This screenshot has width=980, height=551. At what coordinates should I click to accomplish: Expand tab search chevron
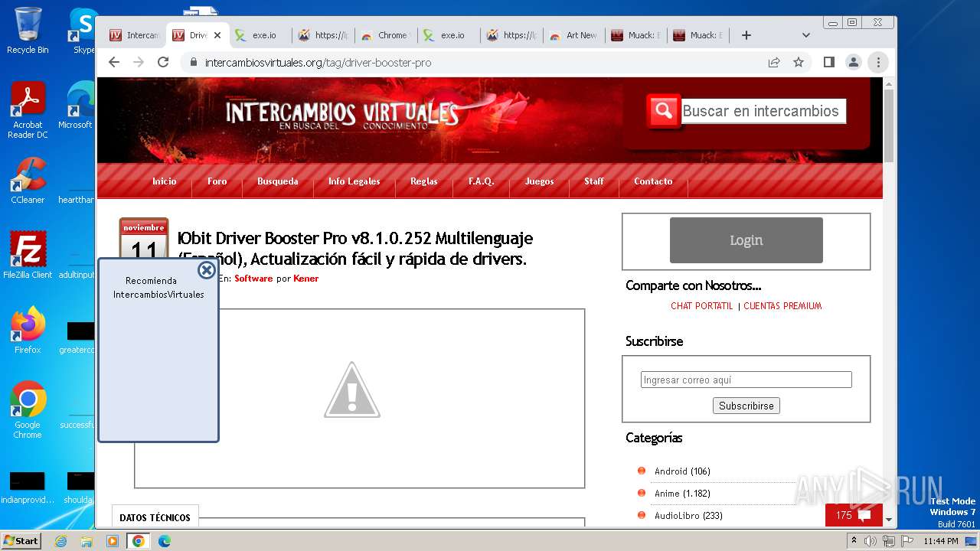(805, 35)
